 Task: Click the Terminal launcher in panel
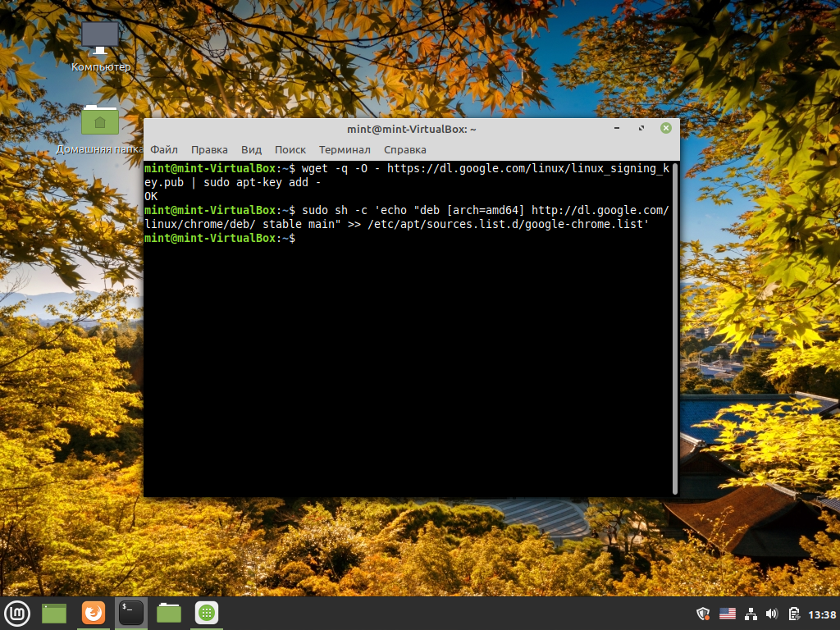click(130, 614)
